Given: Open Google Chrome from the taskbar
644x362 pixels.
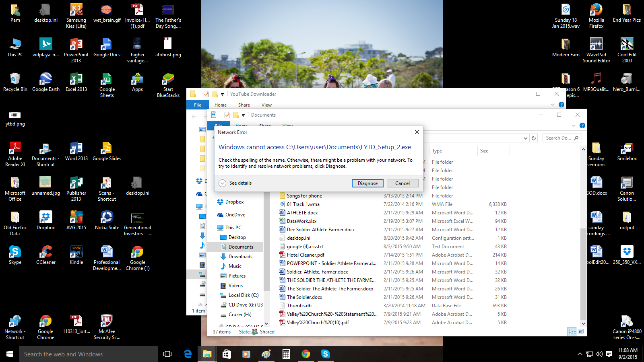Looking at the screenshot, I should coord(306,354).
